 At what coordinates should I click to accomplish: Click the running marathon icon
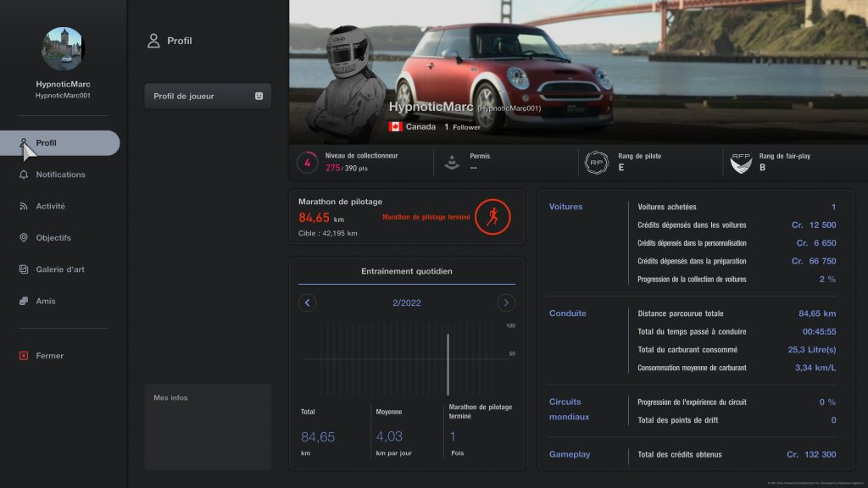click(x=492, y=217)
